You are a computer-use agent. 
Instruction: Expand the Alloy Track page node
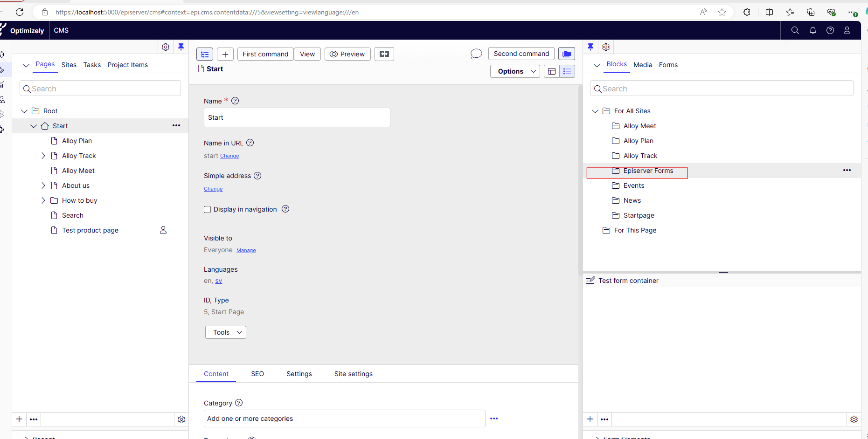click(x=43, y=156)
